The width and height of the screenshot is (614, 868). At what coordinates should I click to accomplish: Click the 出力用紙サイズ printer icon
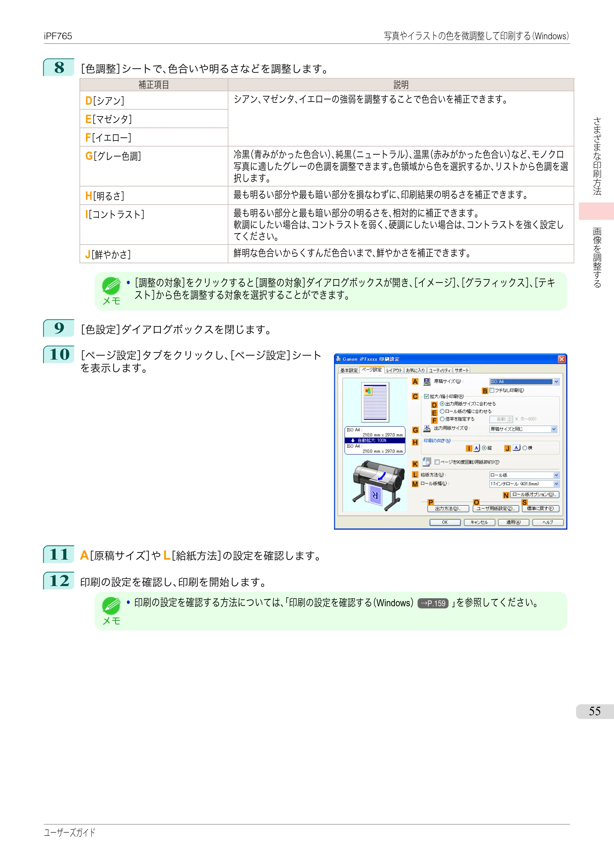tap(427, 428)
